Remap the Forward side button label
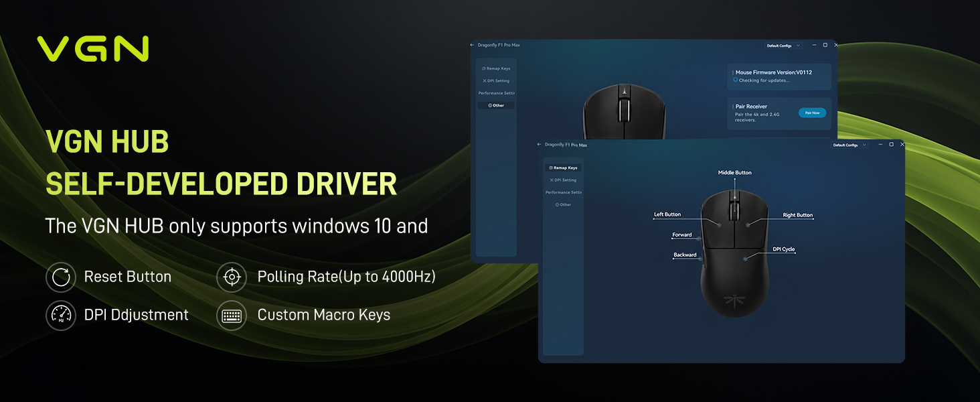Screen dimensions: 980x402 [682, 235]
